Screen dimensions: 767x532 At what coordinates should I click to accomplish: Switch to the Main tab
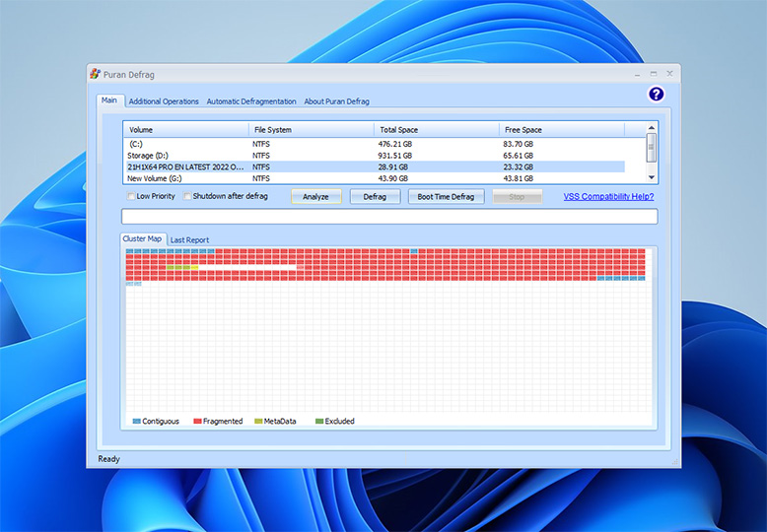109,100
